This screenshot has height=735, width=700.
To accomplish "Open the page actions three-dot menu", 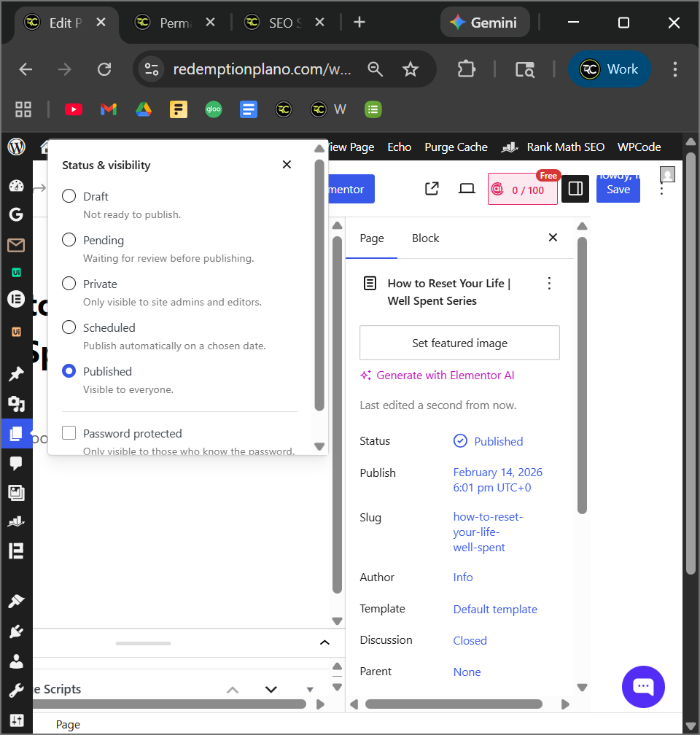I will (549, 283).
